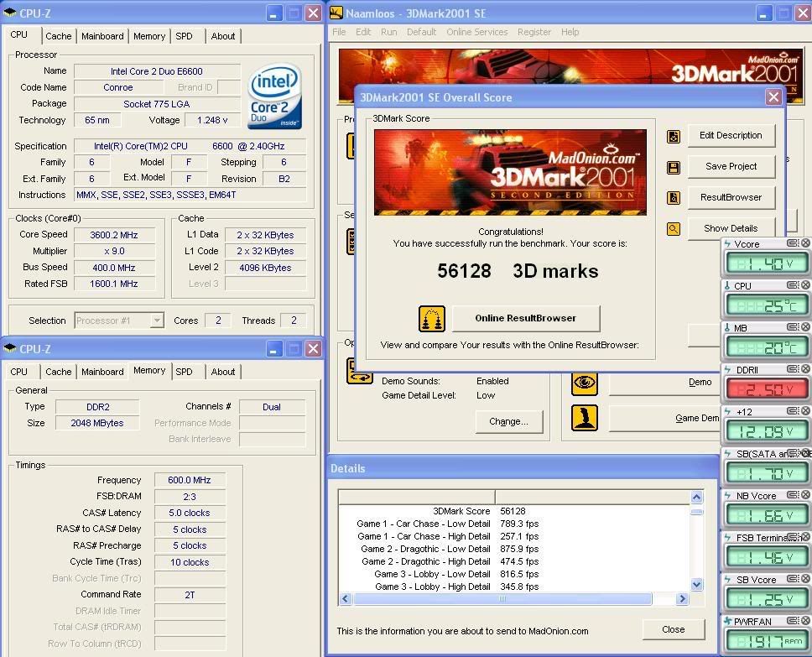Close the NB Vcore widget with its X icon
Viewport: 812px width, 657px height.
(x=805, y=495)
